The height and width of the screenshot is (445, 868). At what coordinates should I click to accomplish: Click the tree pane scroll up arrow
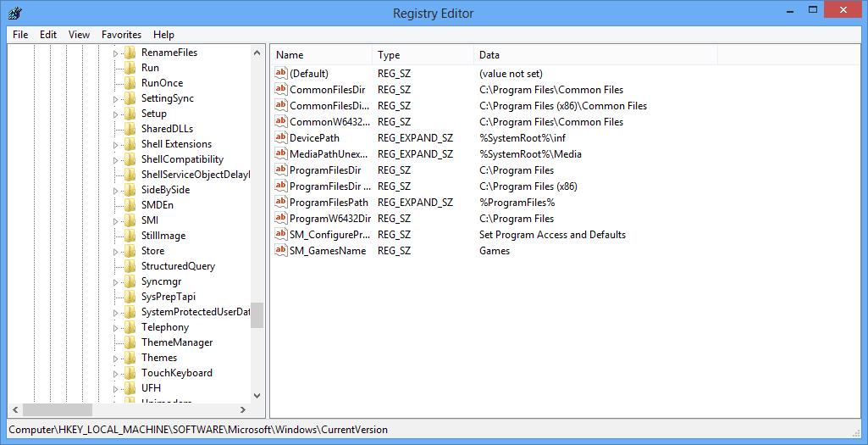pos(257,53)
